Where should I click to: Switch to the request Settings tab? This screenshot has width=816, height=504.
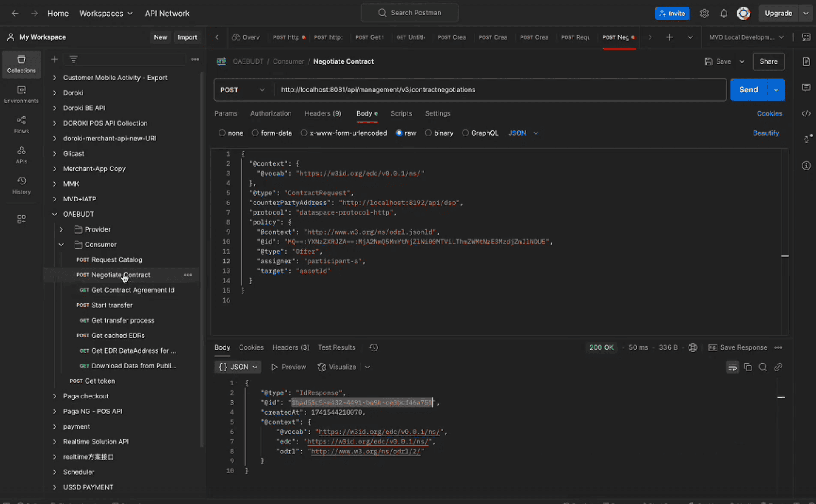click(438, 113)
